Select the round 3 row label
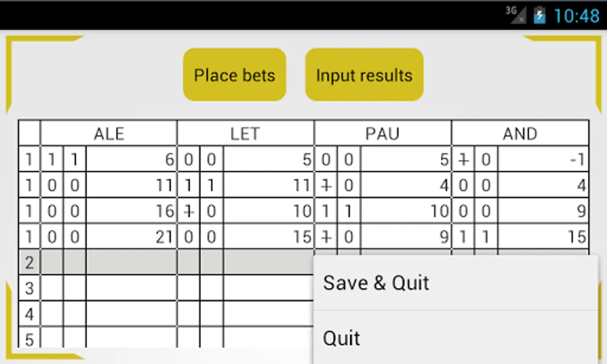This screenshot has height=364, width=607. click(x=29, y=288)
